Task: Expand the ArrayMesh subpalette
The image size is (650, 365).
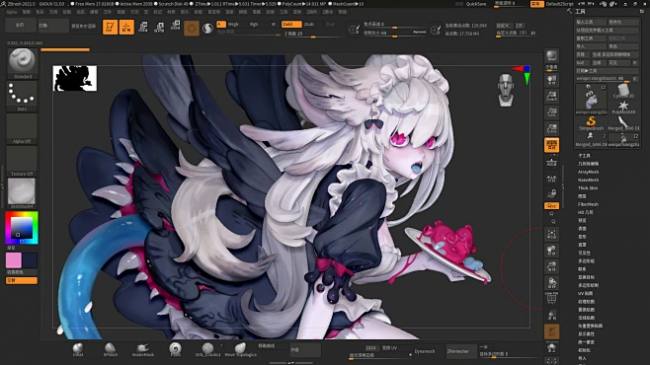Action: tap(589, 172)
